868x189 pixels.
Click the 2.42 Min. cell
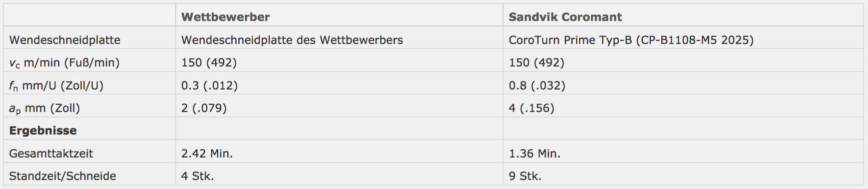click(207, 153)
